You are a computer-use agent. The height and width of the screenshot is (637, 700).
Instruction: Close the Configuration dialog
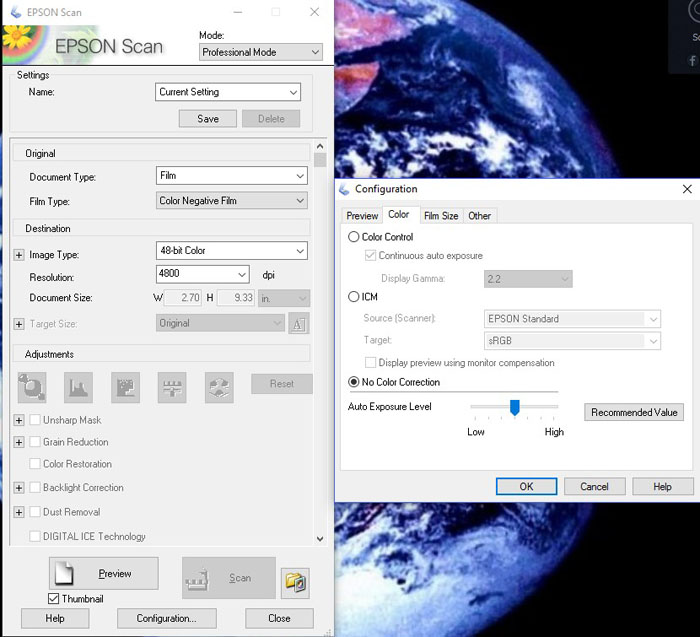[x=687, y=189]
